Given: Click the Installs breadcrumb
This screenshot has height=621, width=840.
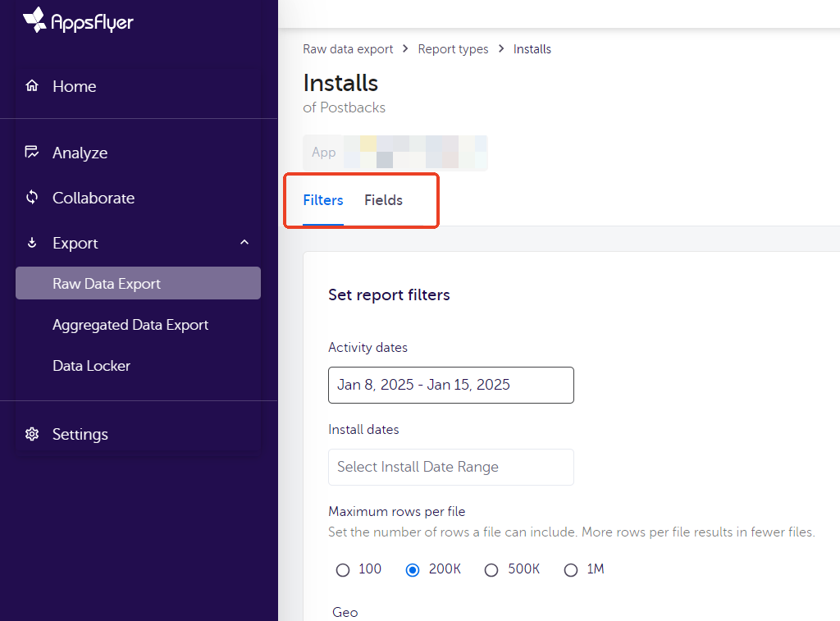Looking at the screenshot, I should [532, 49].
